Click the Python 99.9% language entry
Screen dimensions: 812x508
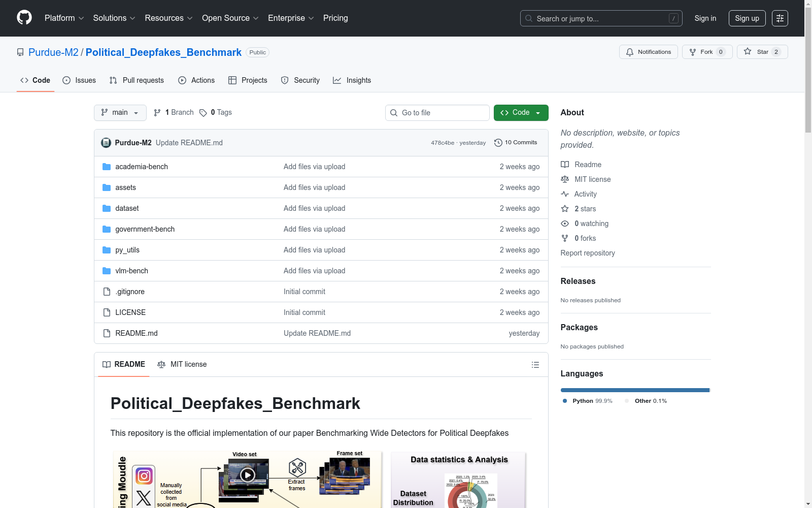(588, 401)
